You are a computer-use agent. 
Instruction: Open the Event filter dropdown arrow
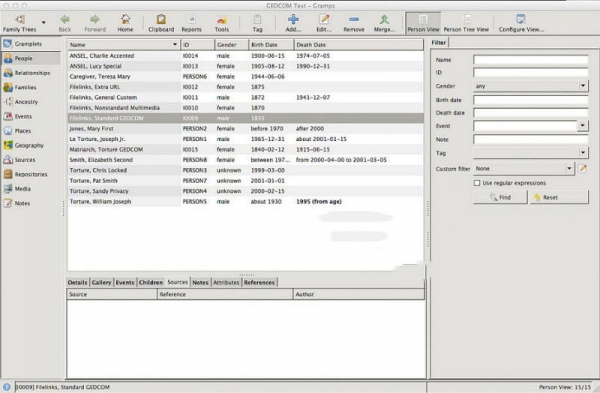pyautogui.click(x=582, y=126)
